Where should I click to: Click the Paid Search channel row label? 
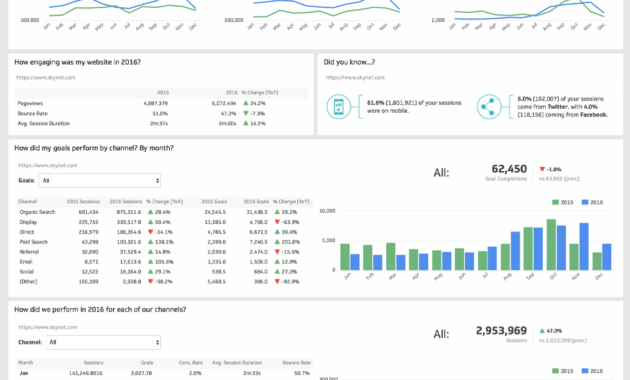(x=33, y=242)
